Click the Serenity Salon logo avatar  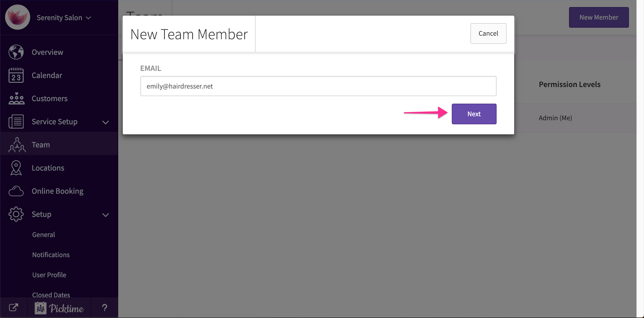18,17
